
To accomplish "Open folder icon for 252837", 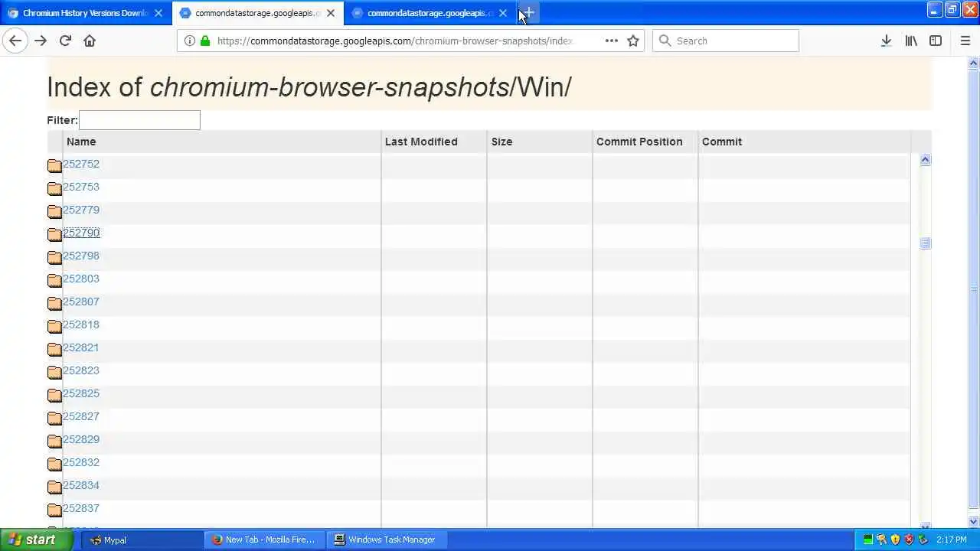I will tap(54, 510).
